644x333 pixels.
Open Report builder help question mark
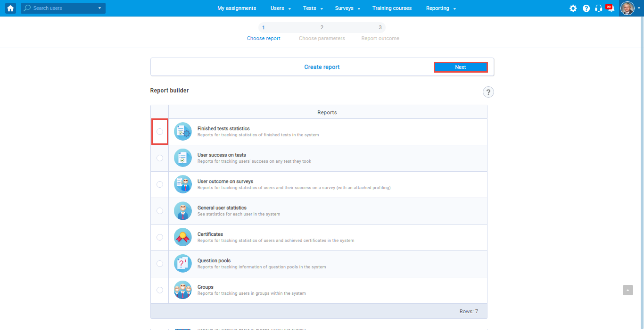(488, 92)
